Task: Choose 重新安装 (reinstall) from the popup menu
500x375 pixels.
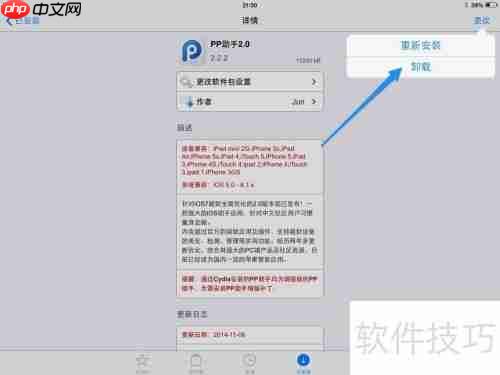Action: [x=420, y=45]
